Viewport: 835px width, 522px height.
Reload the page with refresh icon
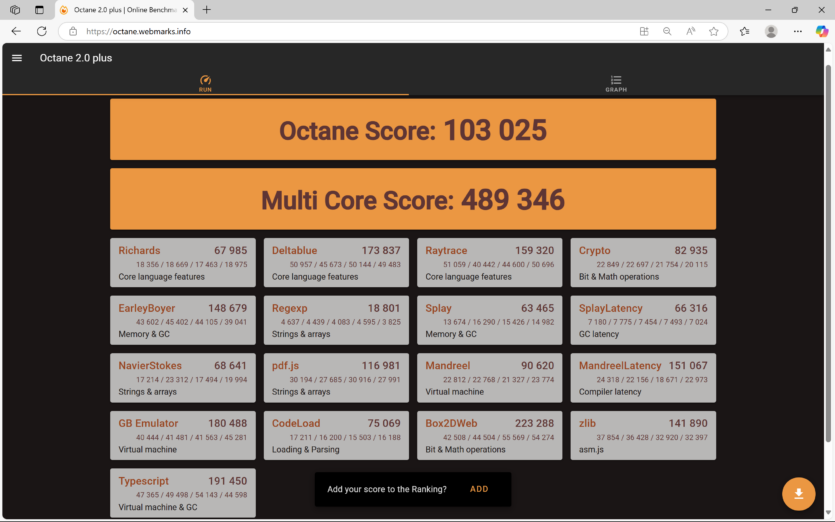pos(42,31)
